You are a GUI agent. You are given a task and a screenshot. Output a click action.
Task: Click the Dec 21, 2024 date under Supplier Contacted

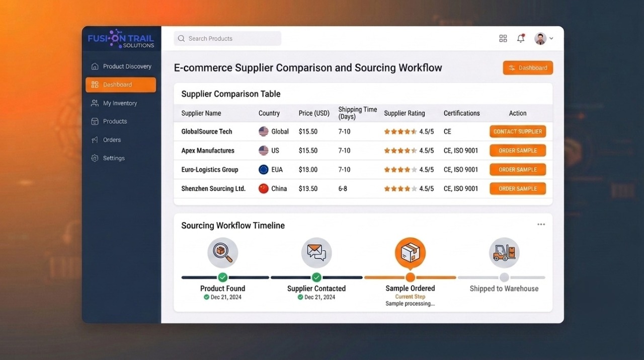point(320,297)
